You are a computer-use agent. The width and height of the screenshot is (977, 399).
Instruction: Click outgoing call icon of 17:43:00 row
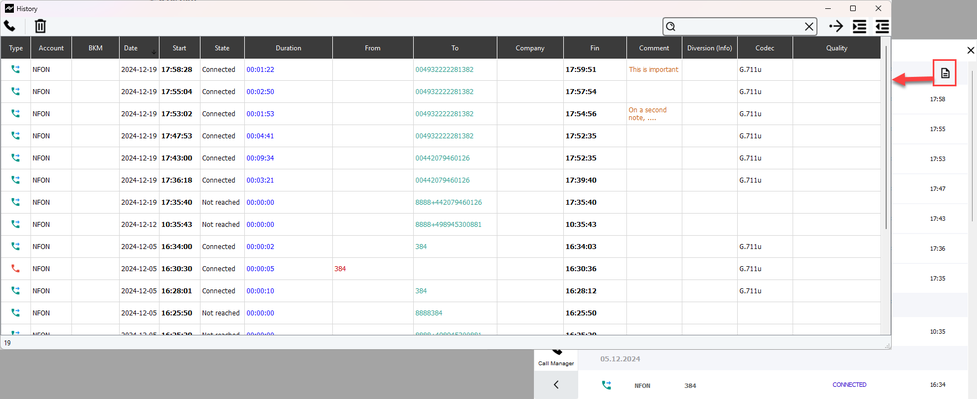click(16, 158)
